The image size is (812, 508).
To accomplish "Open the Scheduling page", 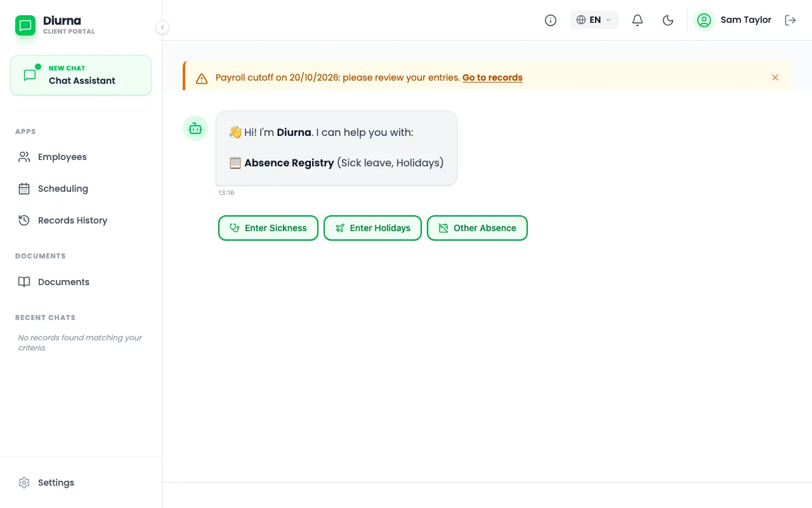I will click(81, 189).
